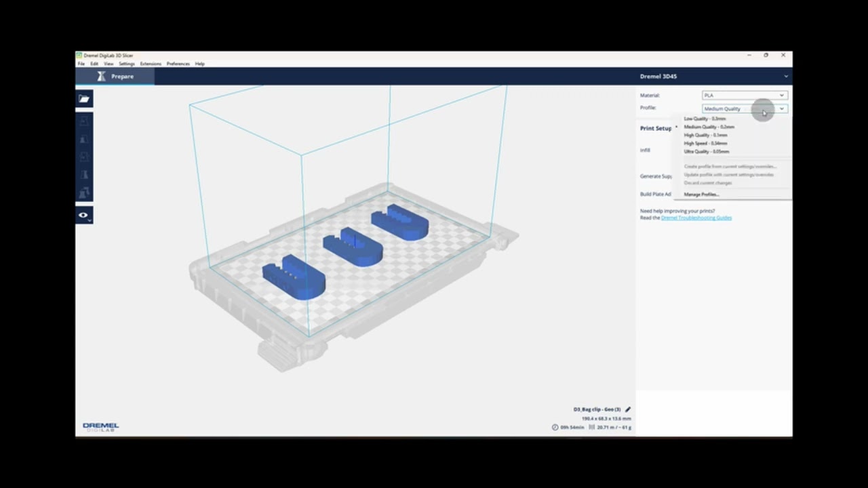The image size is (868, 488).
Task: Click the print time clock icon
Action: pyautogui.click(x=555, y=427)
